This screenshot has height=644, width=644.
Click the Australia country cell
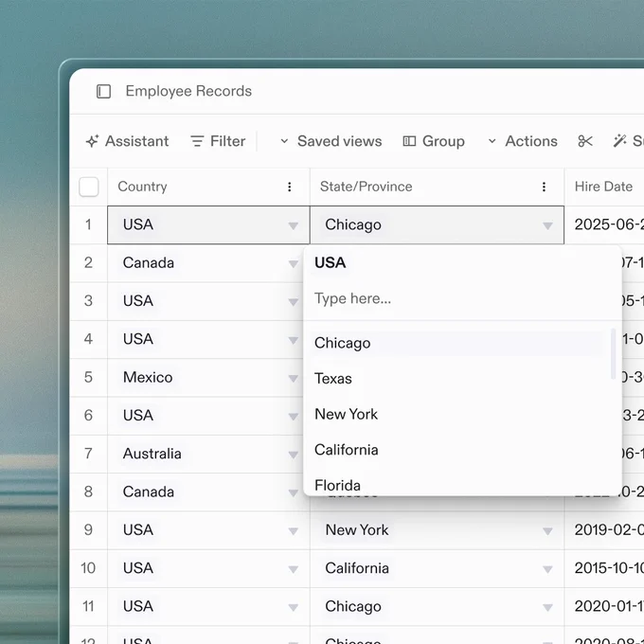(208, 454)
